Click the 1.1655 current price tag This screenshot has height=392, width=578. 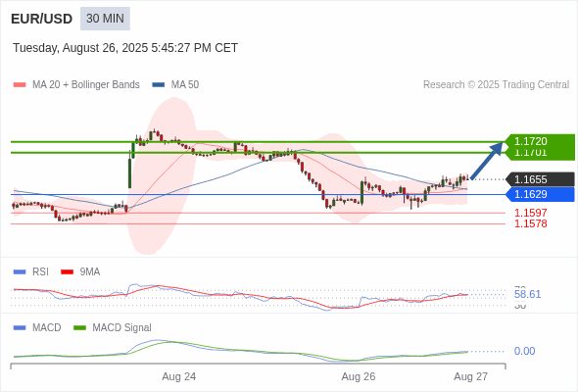click(x=540, y=179)
